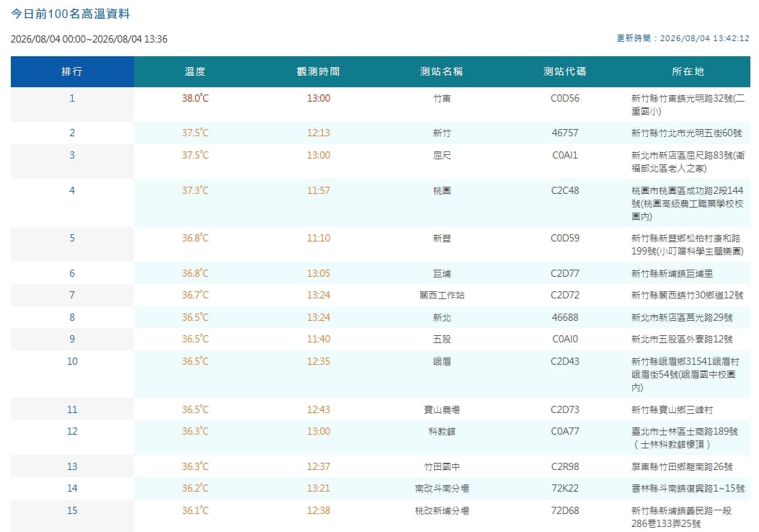
Task: Click station code C0AI0
Action: [x=565, y=340]
